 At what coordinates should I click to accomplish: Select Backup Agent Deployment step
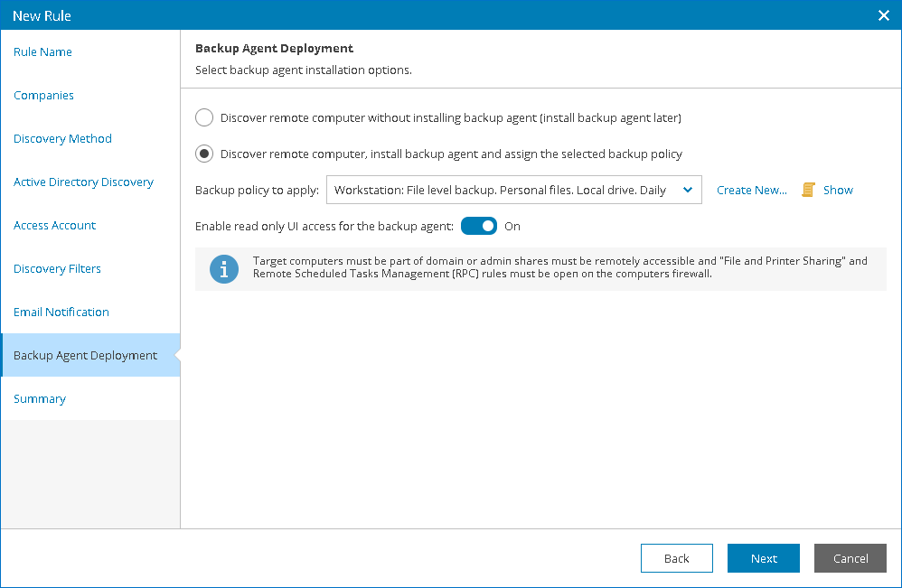90,355
